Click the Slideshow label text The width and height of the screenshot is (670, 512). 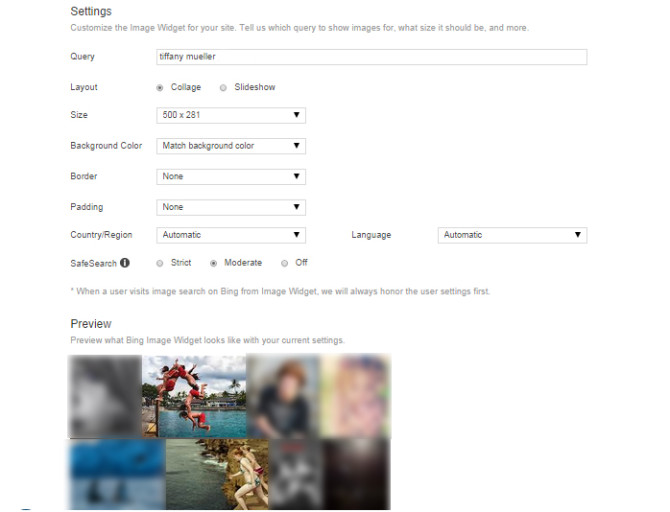click(x=255, y=87)
